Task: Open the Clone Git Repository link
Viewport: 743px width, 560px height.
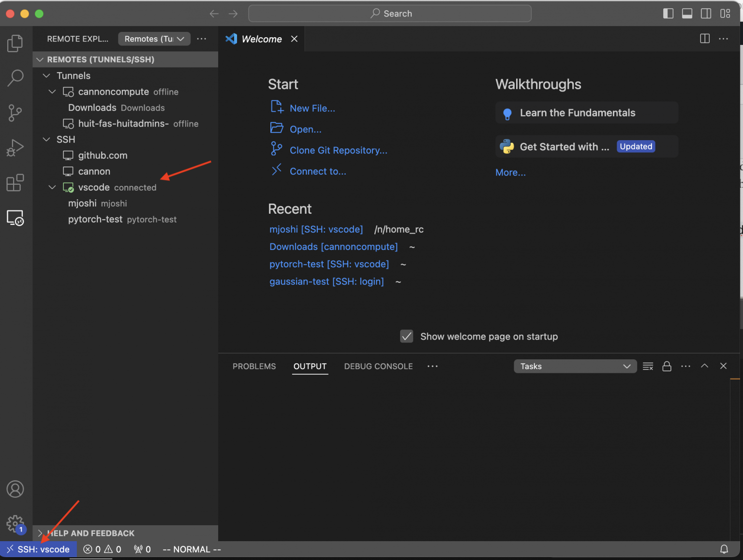Action: tap(338, 150)
